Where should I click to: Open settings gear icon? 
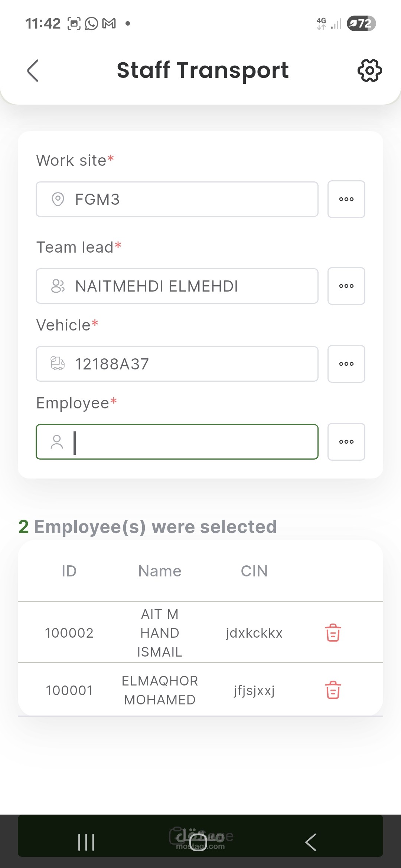coord(369,70)
